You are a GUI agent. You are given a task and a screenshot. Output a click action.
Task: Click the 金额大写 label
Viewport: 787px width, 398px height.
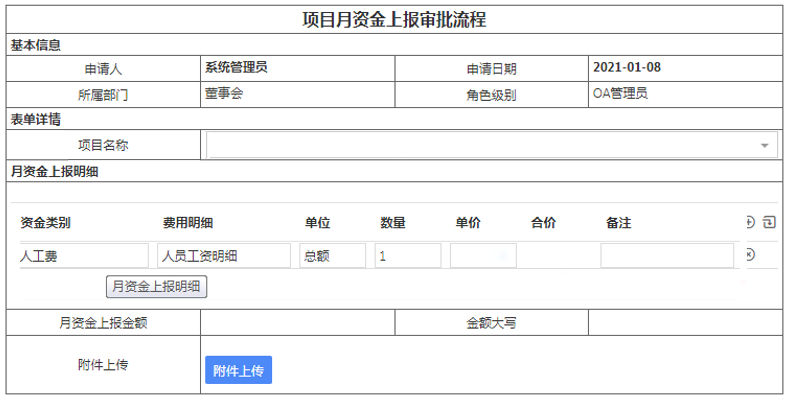click(x=491, y=323)
